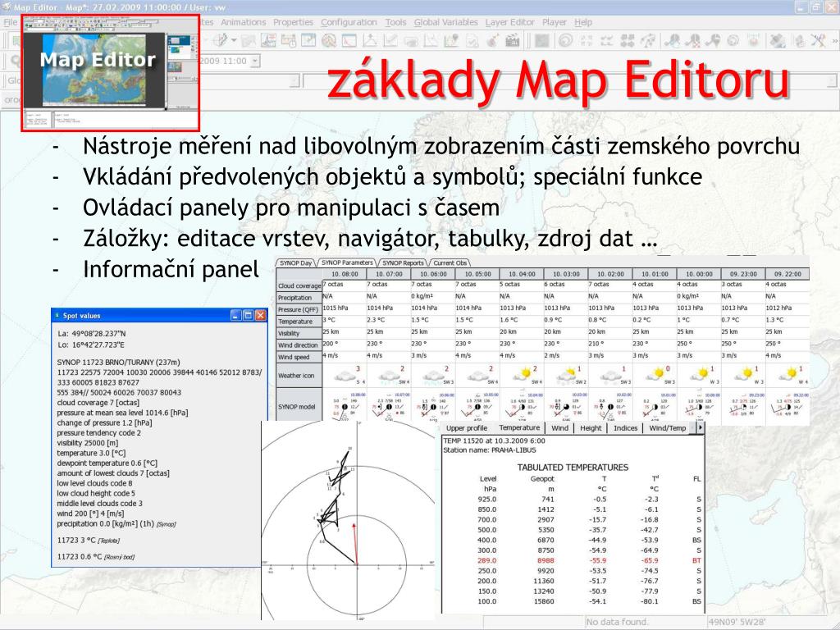Expand the toolbar overflow chevron
Viewport: 840px width, 630px height.
point(834,41)
